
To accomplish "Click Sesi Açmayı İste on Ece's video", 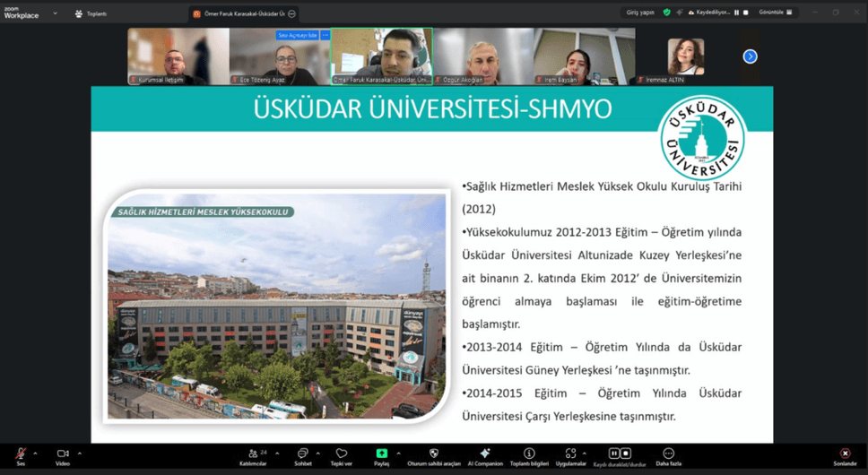I will click(x=298, y=35).
